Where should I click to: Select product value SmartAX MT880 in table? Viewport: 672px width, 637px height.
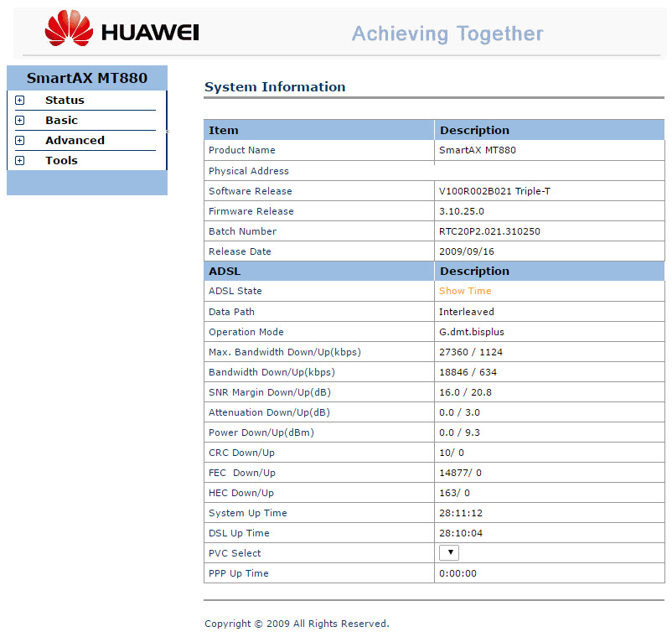coord(478,150)
